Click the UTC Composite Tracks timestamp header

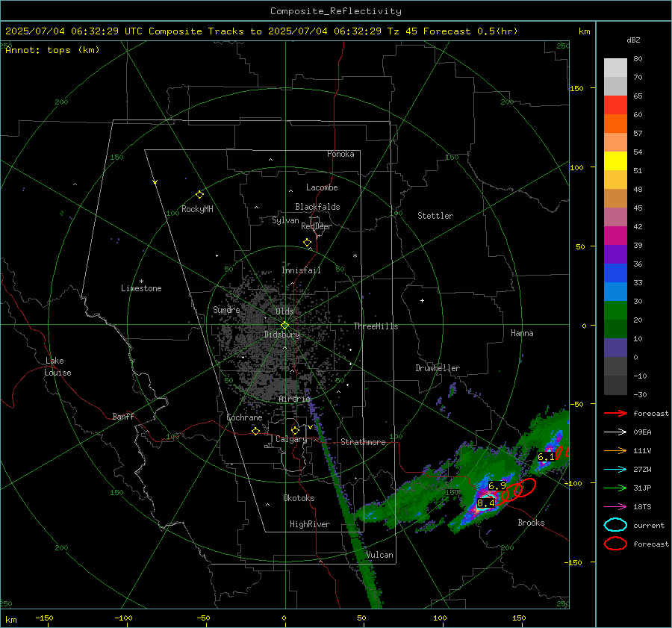[261, 31]
